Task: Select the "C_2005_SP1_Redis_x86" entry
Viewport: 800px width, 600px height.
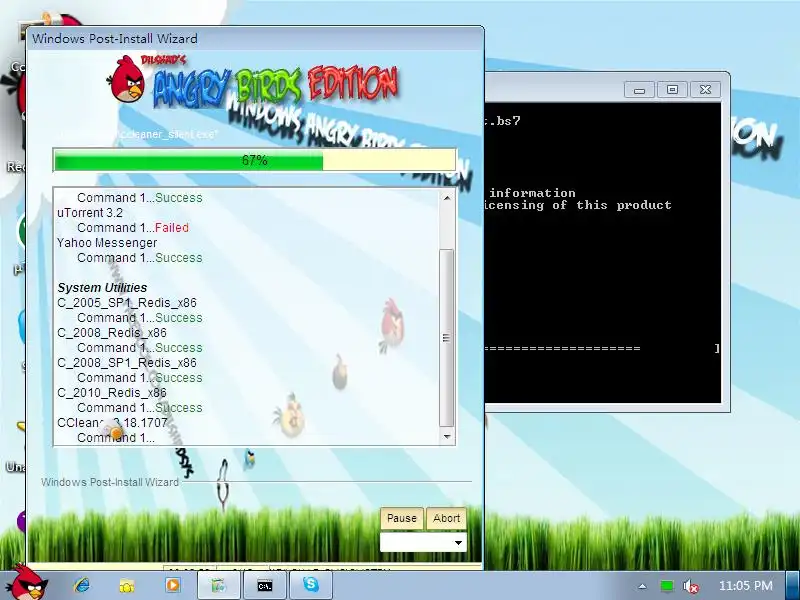Action: (127, 303)
